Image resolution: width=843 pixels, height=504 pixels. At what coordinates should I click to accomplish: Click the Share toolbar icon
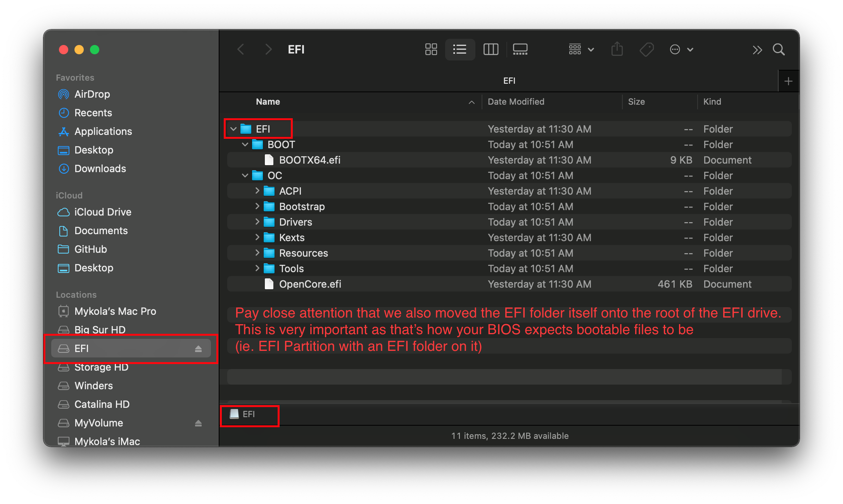(x=617, y=49)
